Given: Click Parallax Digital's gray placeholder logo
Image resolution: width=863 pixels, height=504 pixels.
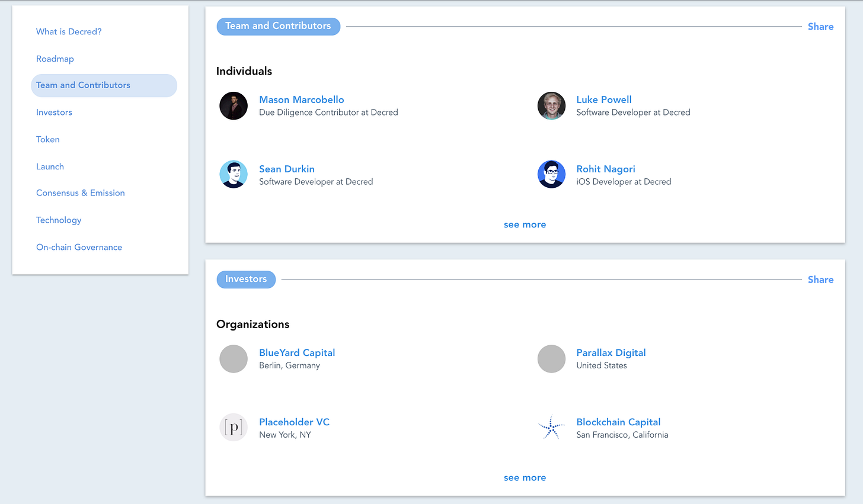Looking at the screenshot, I should tap(551, 359).
